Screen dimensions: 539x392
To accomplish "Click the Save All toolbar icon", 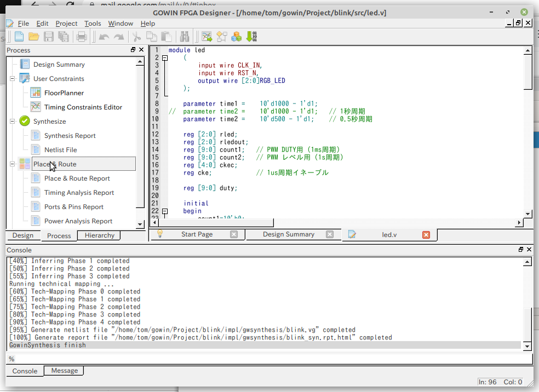I will point(63,37).
